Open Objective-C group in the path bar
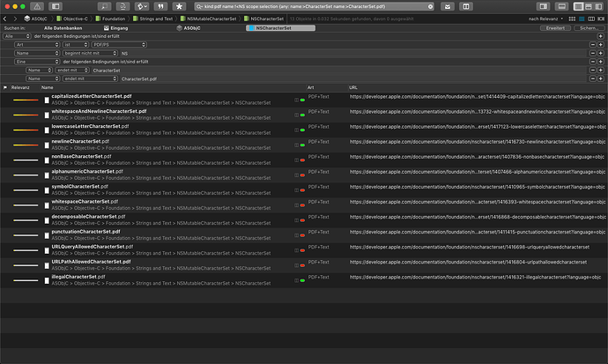The image size is (608, 364). (x=72, y=19)
